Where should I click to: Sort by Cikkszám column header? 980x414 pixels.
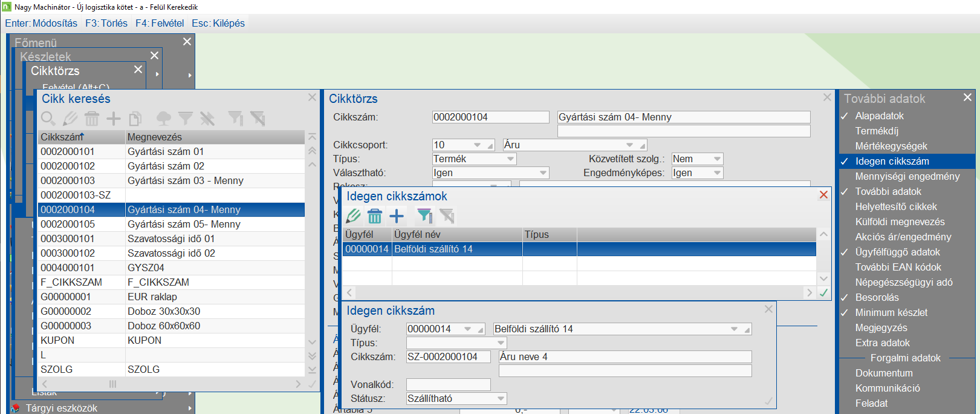point(82,137)
